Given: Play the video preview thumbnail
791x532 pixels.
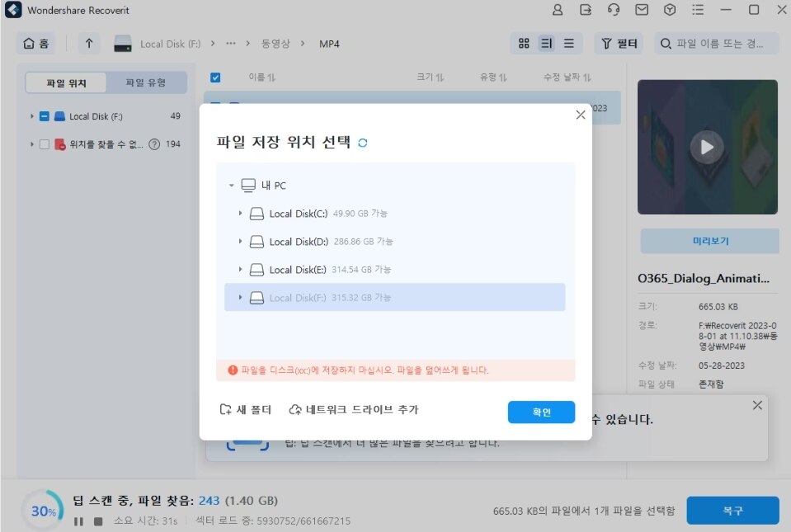Looking at the screenshot, I should [x=707, y=147].
